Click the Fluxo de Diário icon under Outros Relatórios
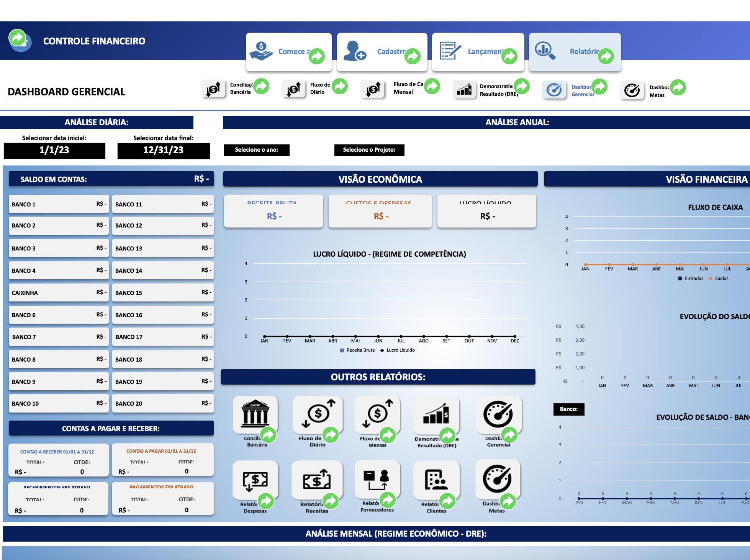 click(318, 414)
